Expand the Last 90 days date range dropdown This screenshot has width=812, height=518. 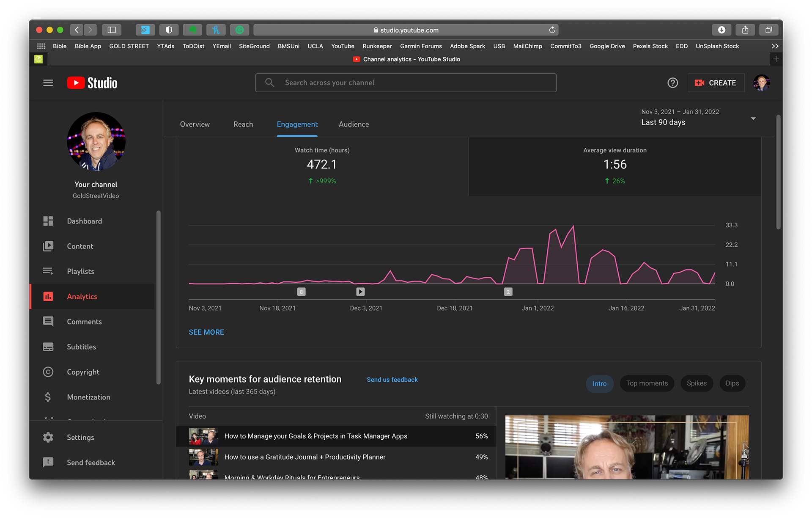coord(753,118)
